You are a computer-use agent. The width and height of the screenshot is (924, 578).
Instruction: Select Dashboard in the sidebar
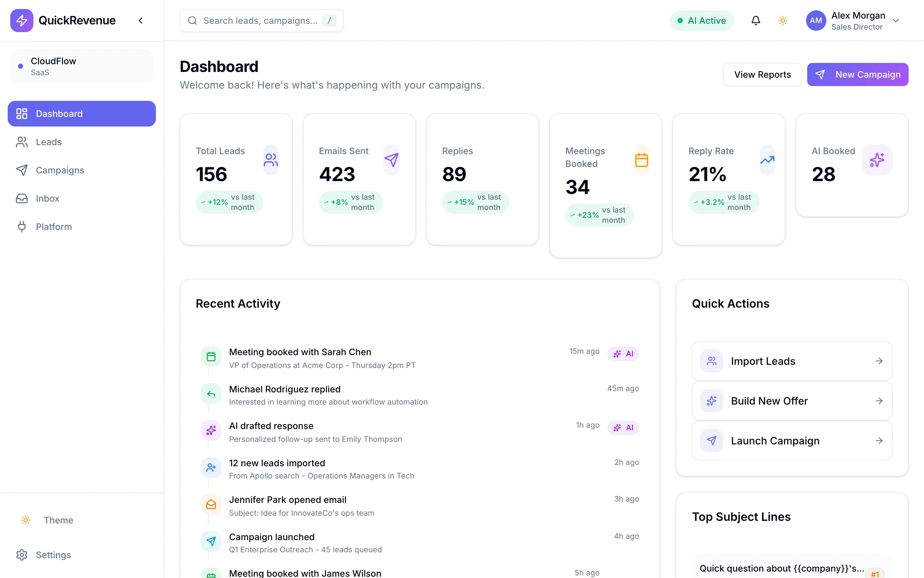(x=82, y=114)
